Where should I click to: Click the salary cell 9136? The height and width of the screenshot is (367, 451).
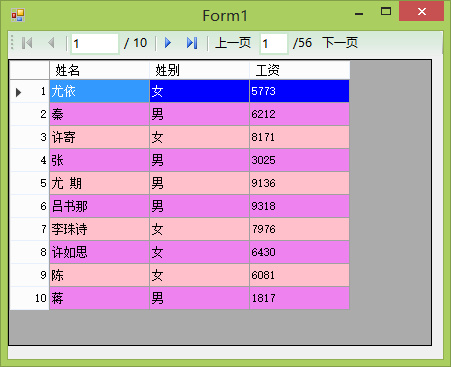click(x=299, y=183)
